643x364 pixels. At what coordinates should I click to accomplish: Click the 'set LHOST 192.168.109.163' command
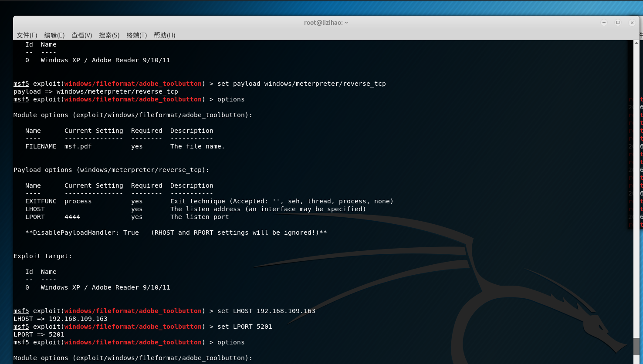coord(266,311)
